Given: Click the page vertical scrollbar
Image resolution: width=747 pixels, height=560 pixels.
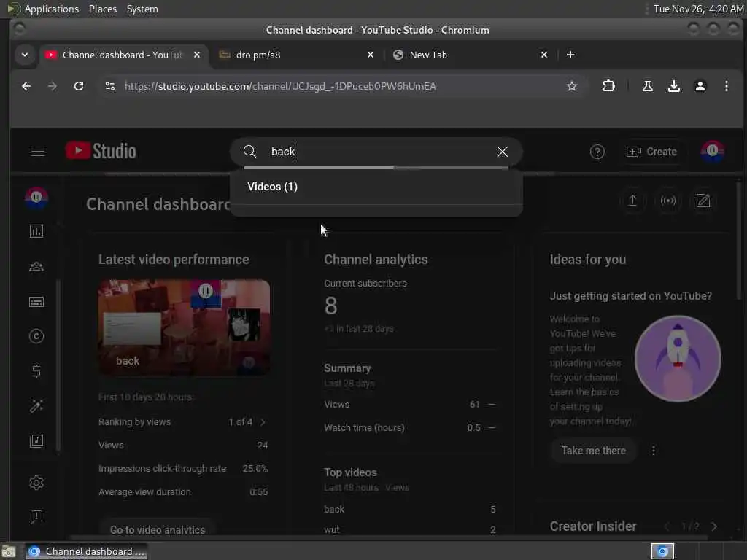Looking at the screenshot, I should 739,241.
